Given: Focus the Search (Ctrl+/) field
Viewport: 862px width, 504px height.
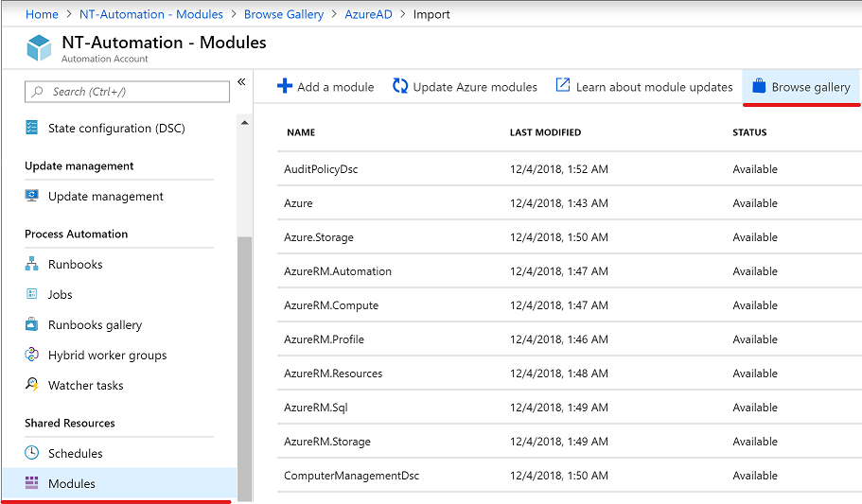Looking at the screenshot, I should tap(127, 91).
